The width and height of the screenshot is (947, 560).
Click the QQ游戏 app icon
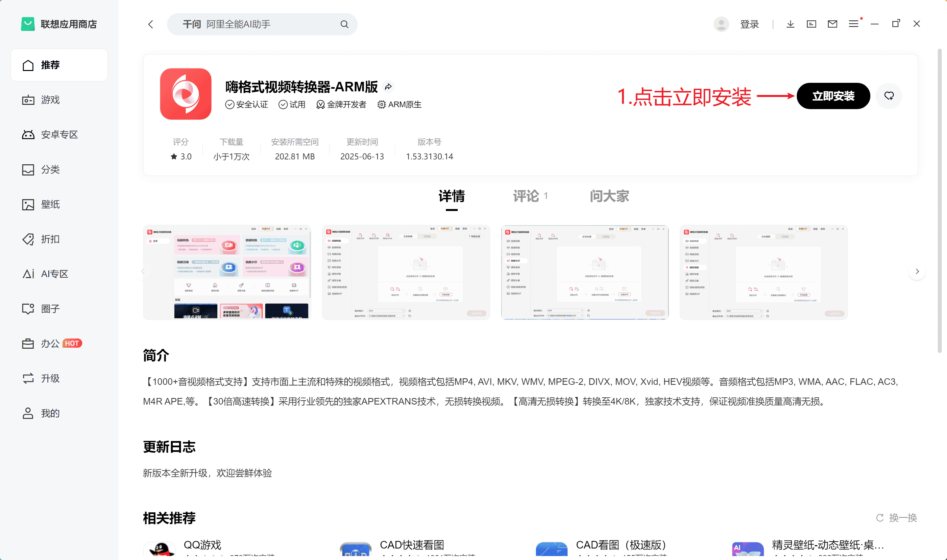click(160, 549)
